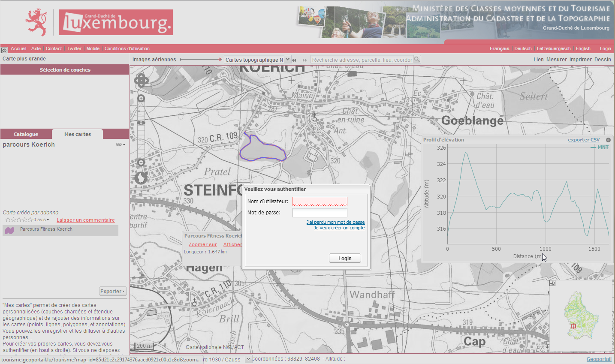Click the exporter CSV link

583,140
